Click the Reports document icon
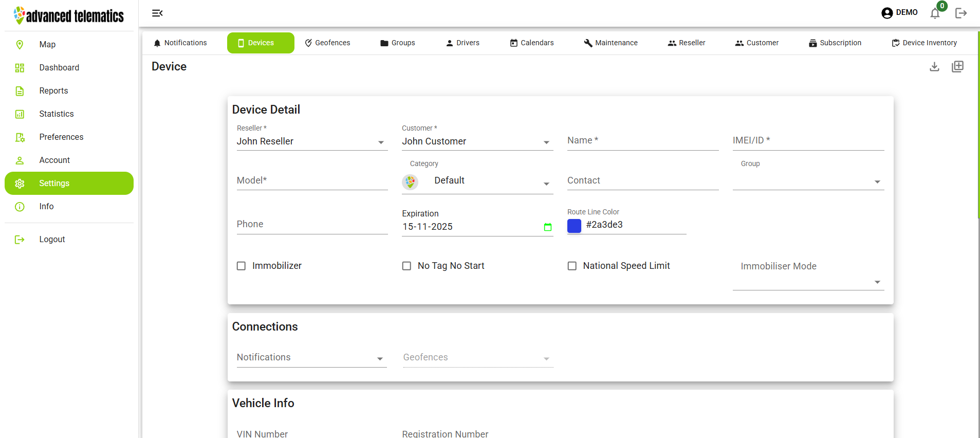The image size is (980, 438). tap(20, 91)
